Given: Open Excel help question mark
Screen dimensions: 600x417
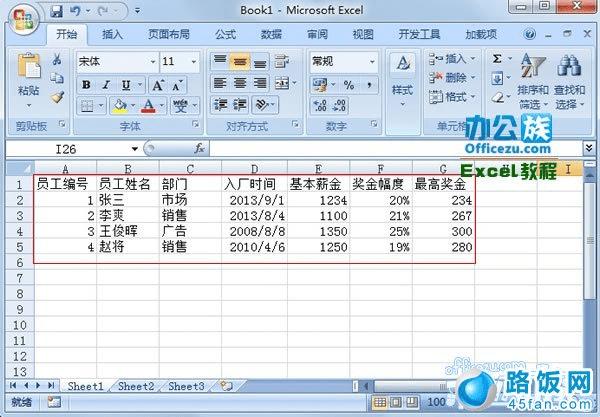Looking at the screenshot, I should 530,34.
